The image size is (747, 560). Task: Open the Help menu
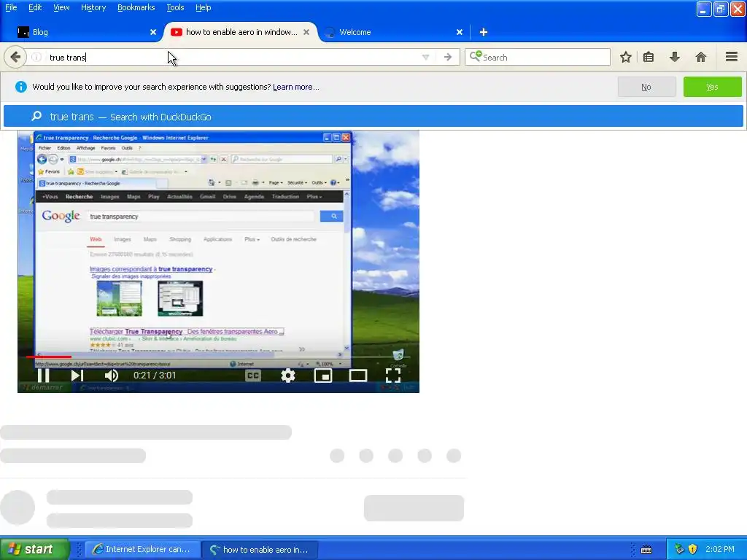(203, 7)
